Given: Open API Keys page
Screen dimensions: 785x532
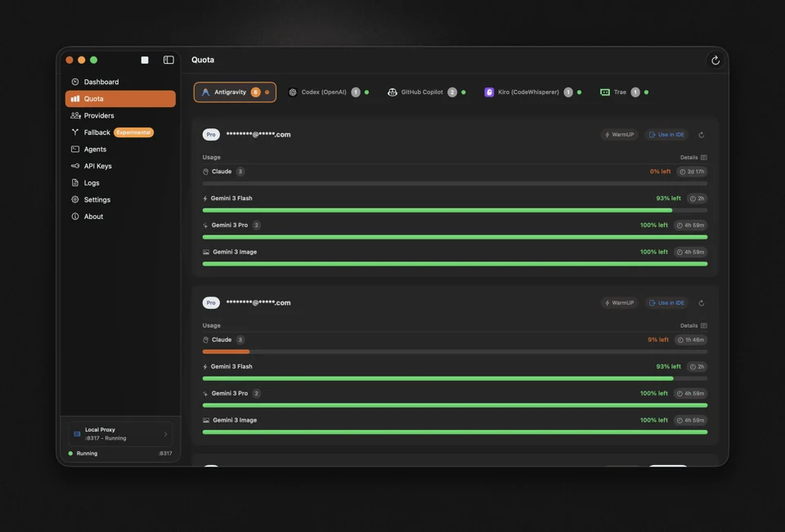Looking at the screenshot, I should pyautogui.click(x=120, y=166).
